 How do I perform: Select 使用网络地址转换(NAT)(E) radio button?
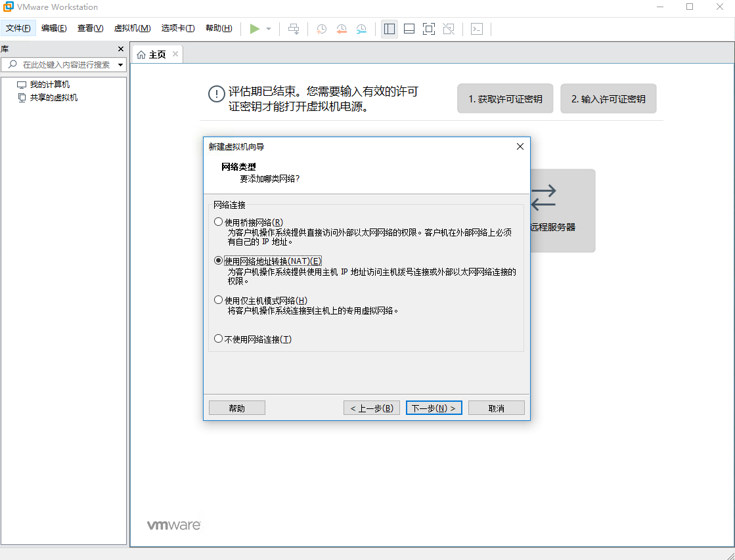219,261
